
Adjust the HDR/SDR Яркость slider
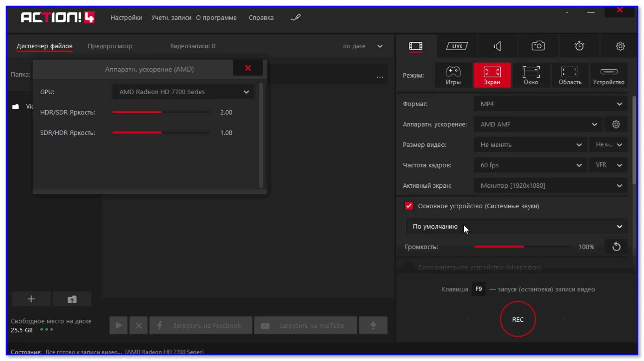click(161, 112)
